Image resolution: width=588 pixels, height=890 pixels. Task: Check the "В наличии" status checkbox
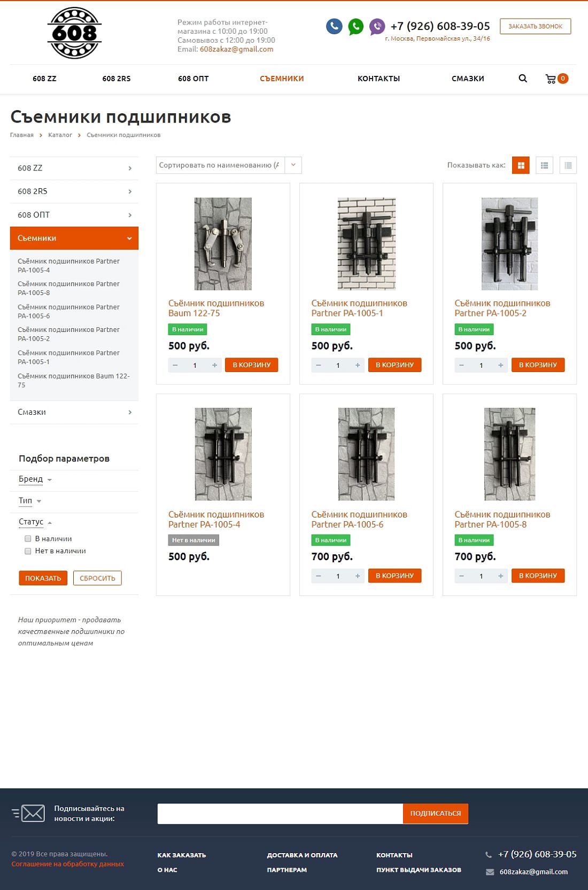tap(28, 539)
